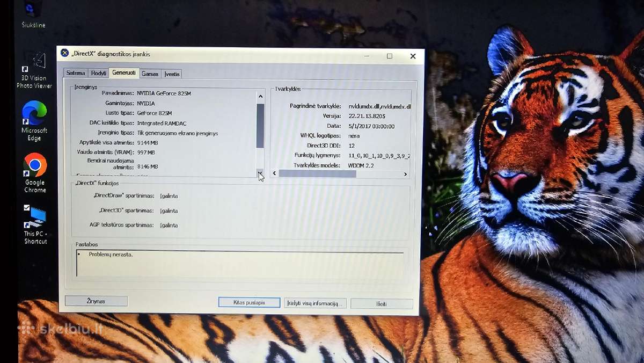Click the device list vertical scrollbar thumb
This screenshot has width=644, height=363.
[x=260, y=126]
